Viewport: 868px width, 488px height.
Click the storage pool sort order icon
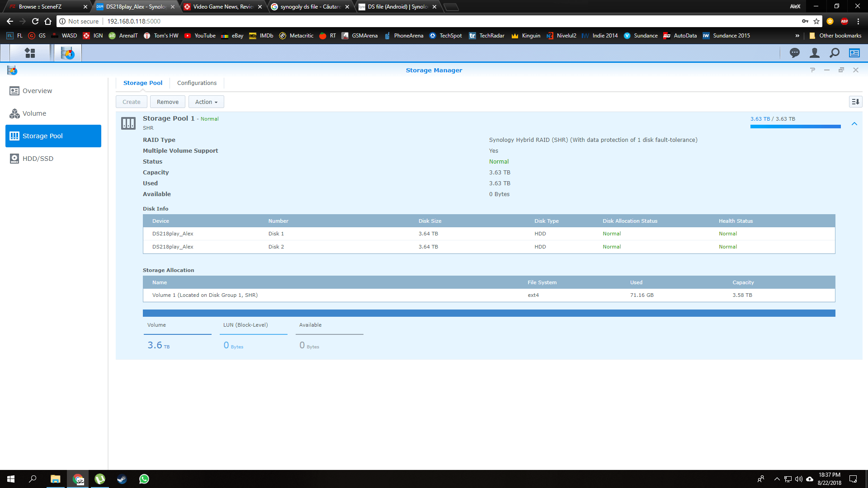coord(855,102)
